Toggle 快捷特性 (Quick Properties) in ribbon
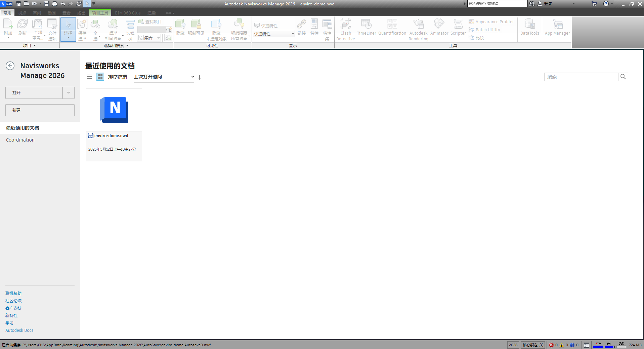Image resolution: width=644 pixels, height=349 pixels. click(x=266, y=26)
